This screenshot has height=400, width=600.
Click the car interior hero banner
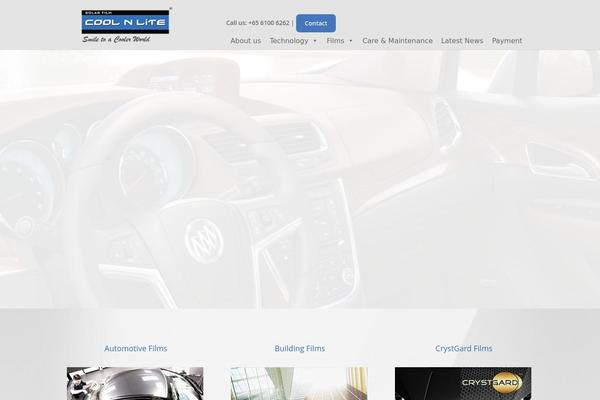(300, 180)
